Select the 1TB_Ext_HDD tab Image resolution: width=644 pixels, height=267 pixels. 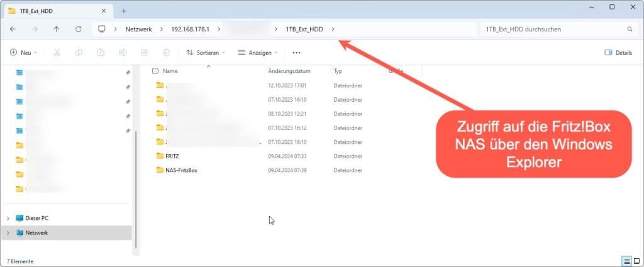click(x=57, y=11)
